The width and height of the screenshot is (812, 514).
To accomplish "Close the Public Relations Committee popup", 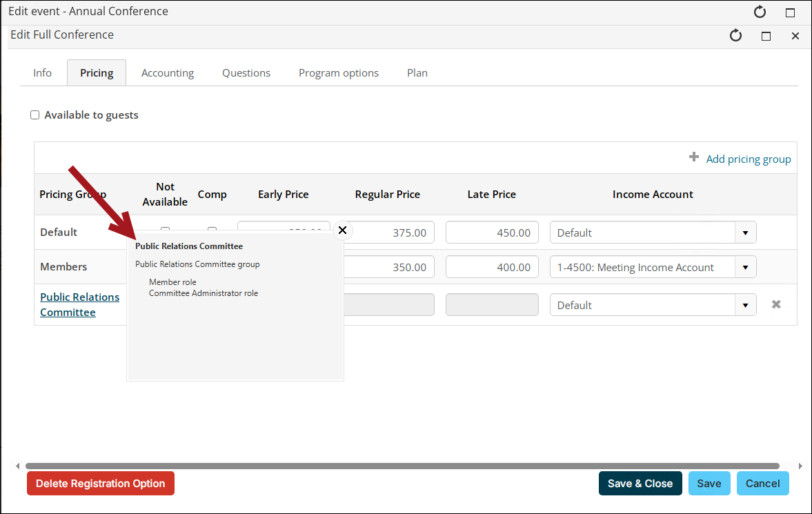I will [342, 230].
